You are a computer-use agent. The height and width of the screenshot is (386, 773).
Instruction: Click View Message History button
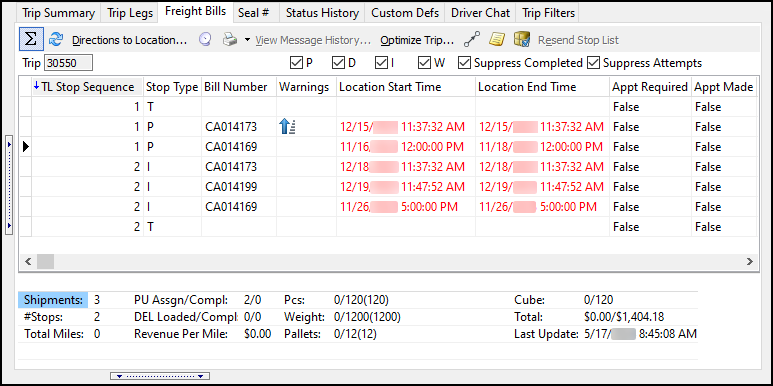(x=313, y=40)
